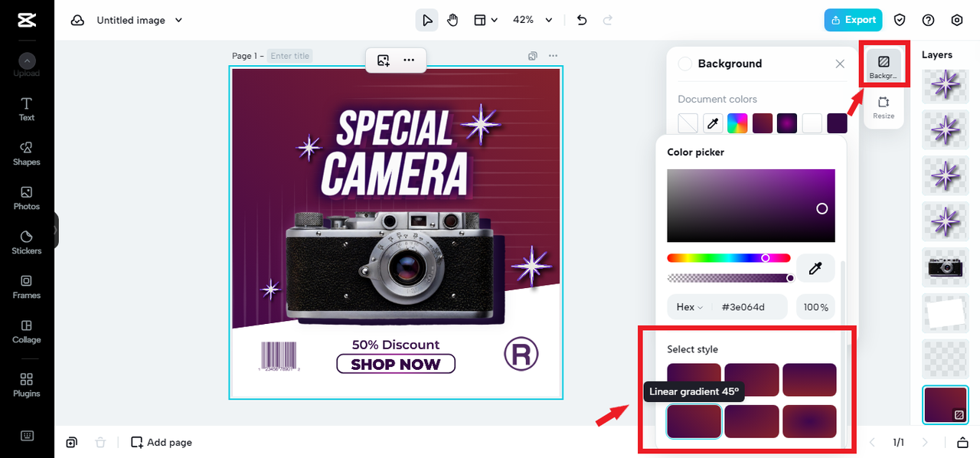
Task: Click the 100% opacity field
Action: click(x=815, y=307)
